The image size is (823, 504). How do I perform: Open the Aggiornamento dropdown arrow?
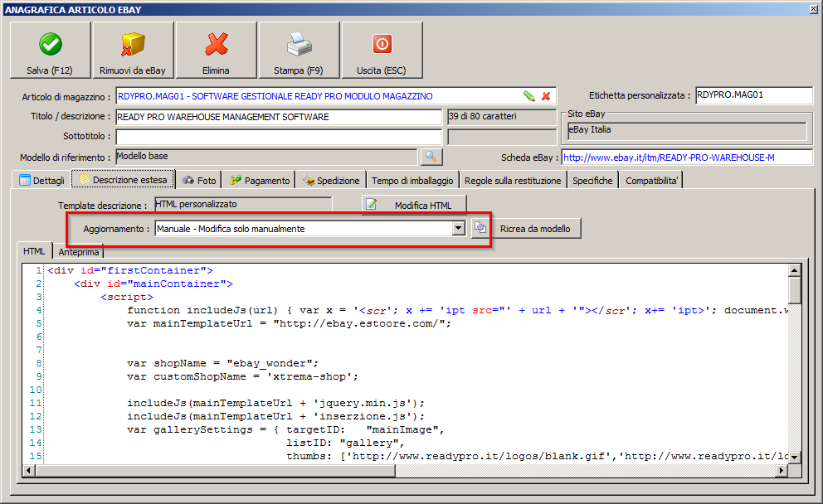[459, 228]
